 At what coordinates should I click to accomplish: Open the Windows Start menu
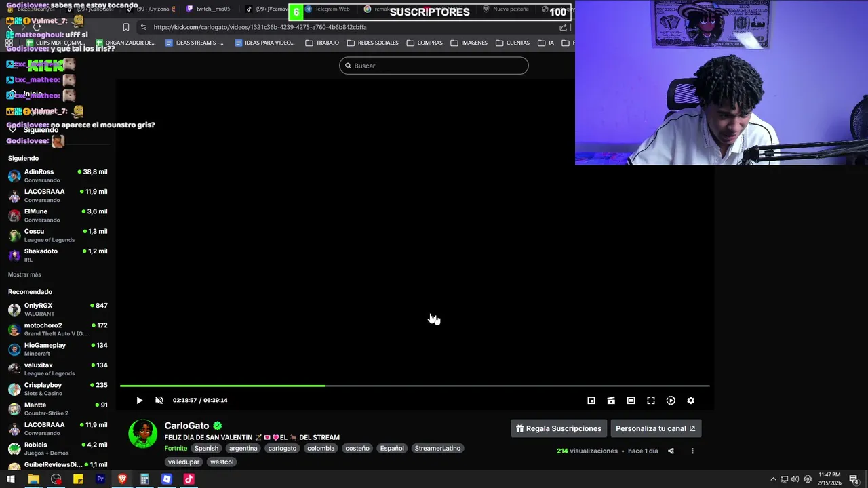[x=11, y=479]
